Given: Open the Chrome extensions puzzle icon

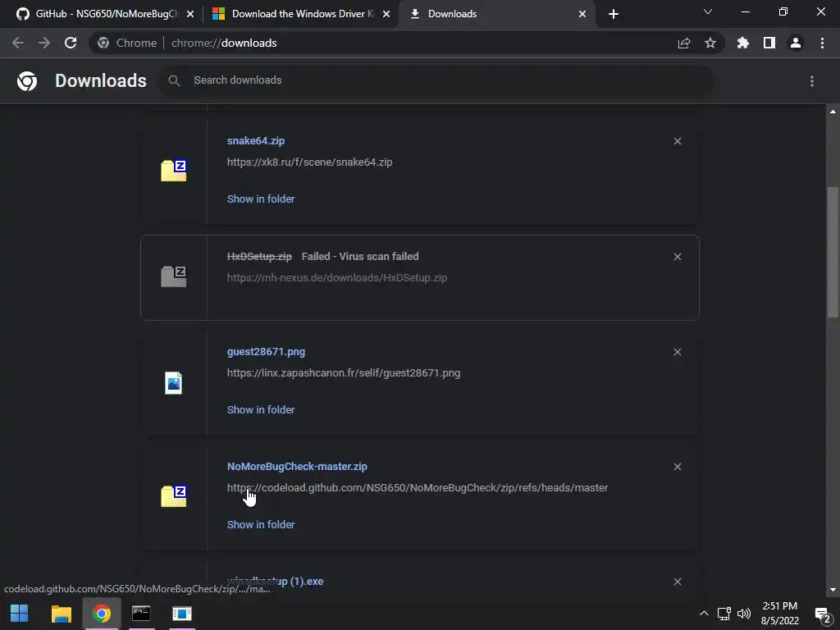Looking at the screenshot, I should 743,43.
